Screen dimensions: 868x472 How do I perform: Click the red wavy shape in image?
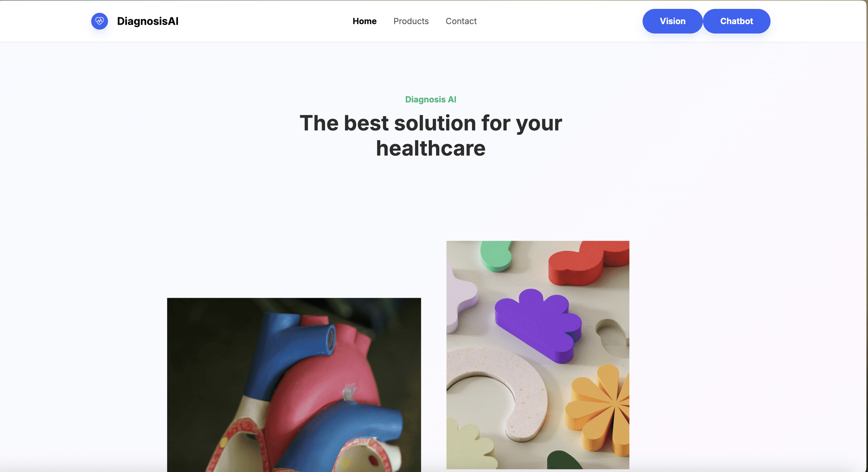[588, 264]
